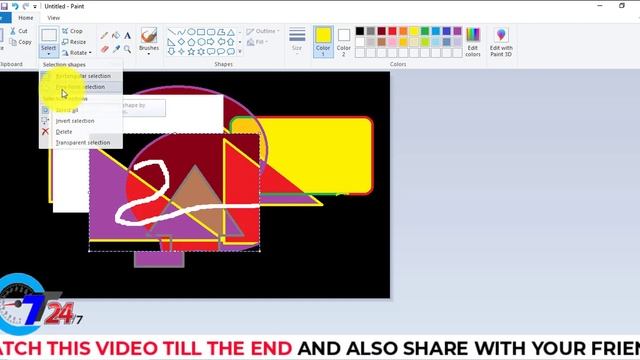Select the Eraser tool

104,49
